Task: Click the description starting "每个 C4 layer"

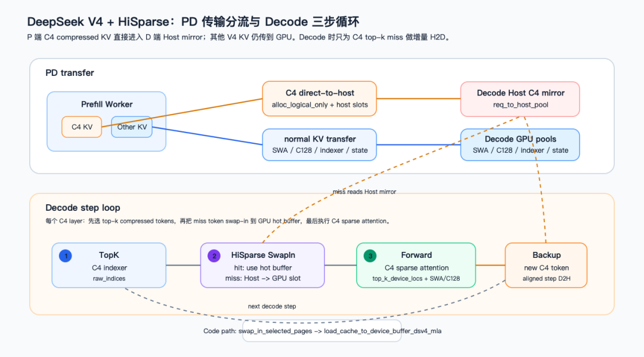Action: pyautogui.click(x=218, y=221)
